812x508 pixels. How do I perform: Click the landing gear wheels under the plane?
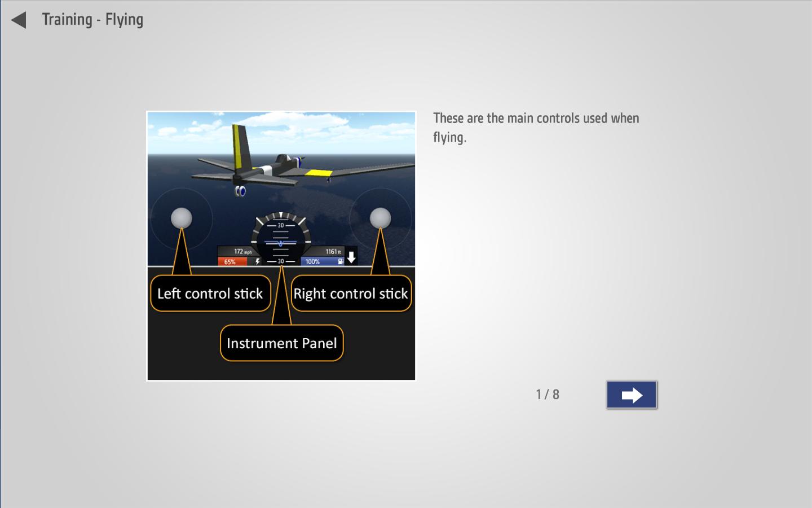[x=240, y=191]
